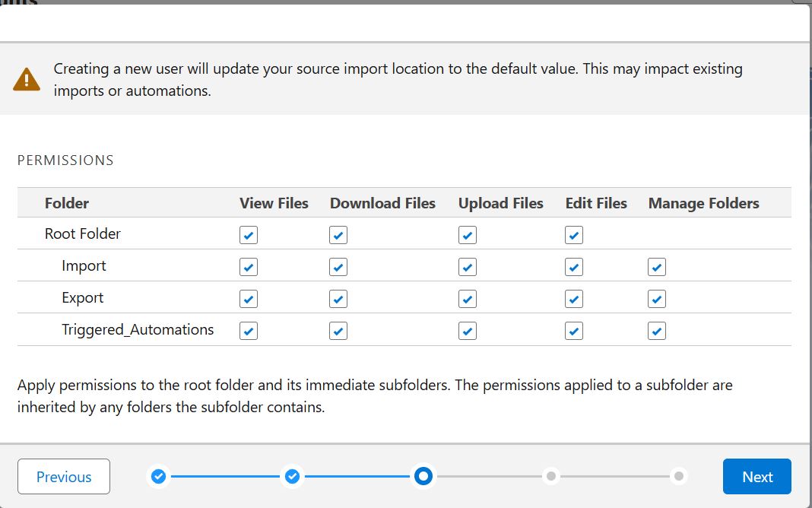This screenshot has width=812, height=508.
Task: Click the first completed step checkmark
Action: point(158,476)
